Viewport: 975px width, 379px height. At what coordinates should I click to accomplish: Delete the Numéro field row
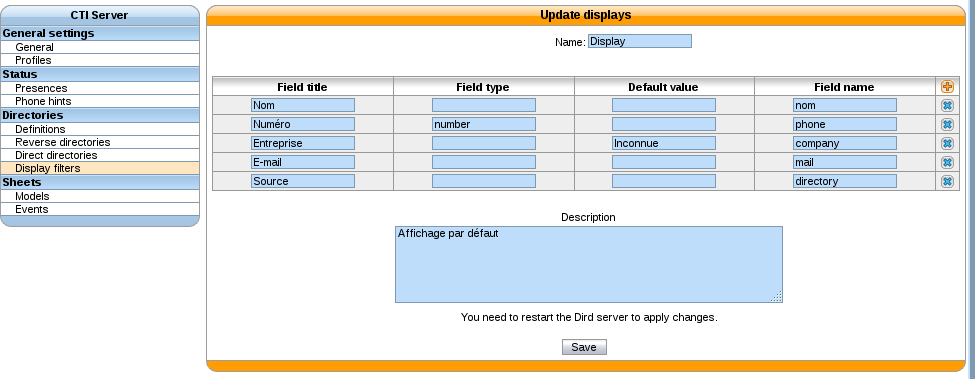tap(947, 124)
